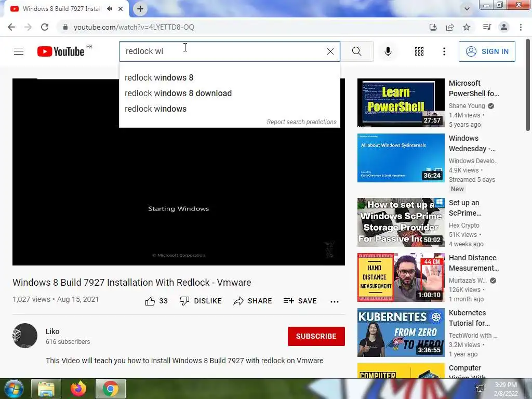
Task: Click the page vertical scrollbar
Action: point(528,85)
